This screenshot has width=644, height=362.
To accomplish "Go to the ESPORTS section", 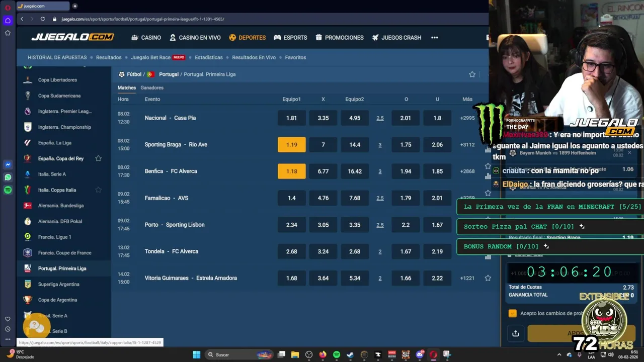I will click(290, 38).
